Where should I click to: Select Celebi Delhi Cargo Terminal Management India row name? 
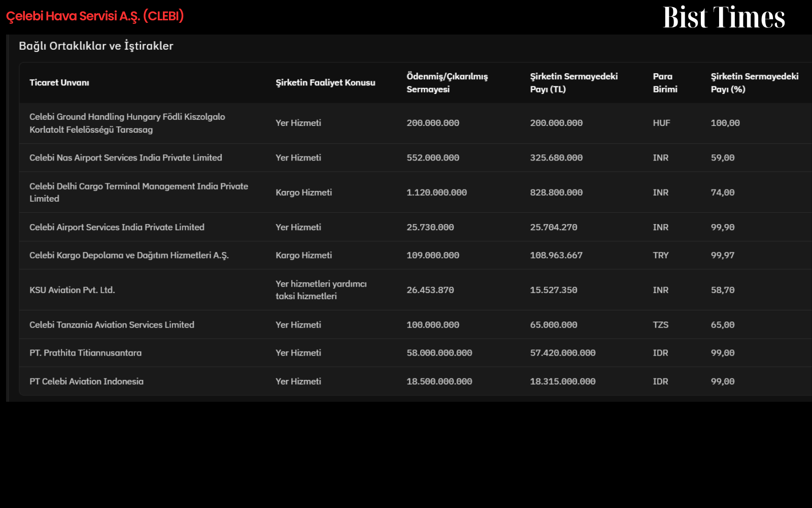coord(139,193)
